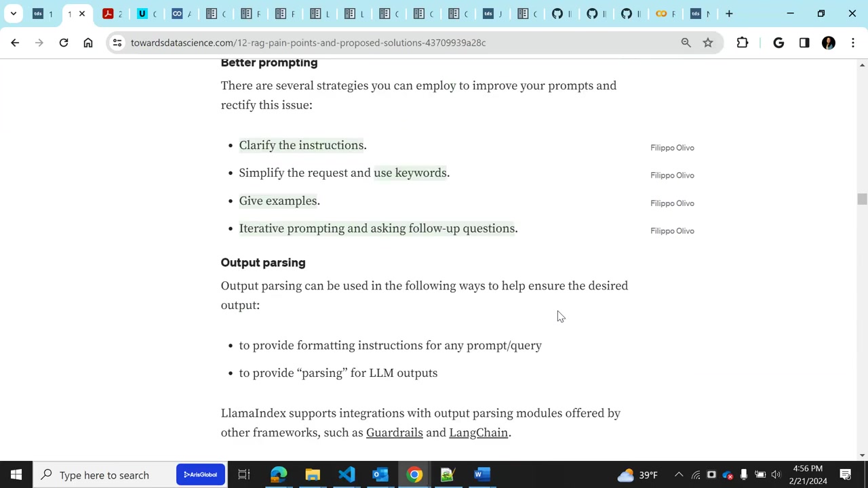
Task: Open Chrome side panel
Action: (x=804, y=43)
